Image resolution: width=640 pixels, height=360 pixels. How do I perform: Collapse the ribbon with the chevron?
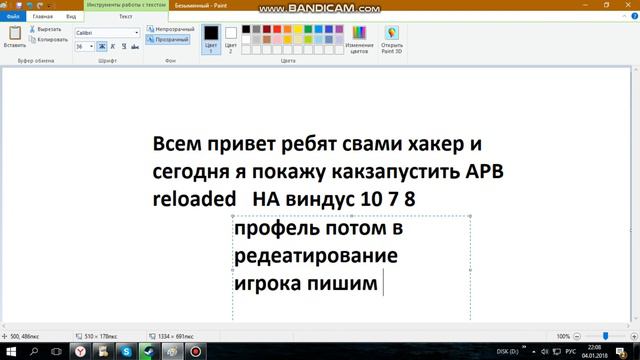(624, 16)
